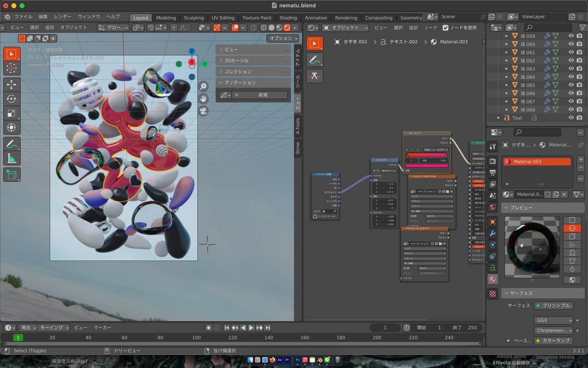
Task: Click the Z axis navigation gizmo
Action: pos(192,51)
